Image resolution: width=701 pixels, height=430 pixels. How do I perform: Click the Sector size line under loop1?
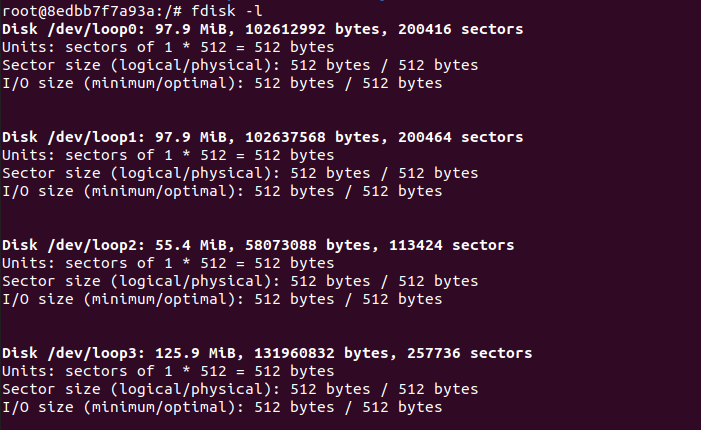(x=240, y=173)
